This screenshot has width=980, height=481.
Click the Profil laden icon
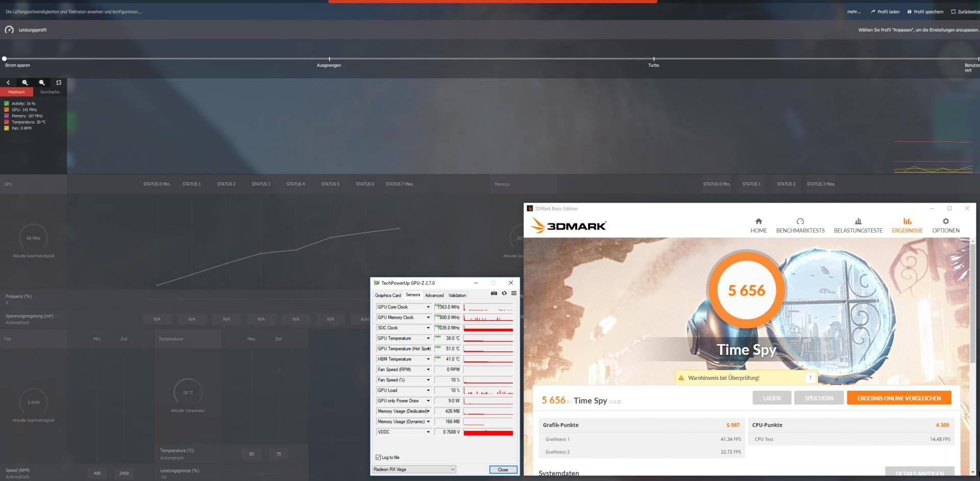point(873,12)
